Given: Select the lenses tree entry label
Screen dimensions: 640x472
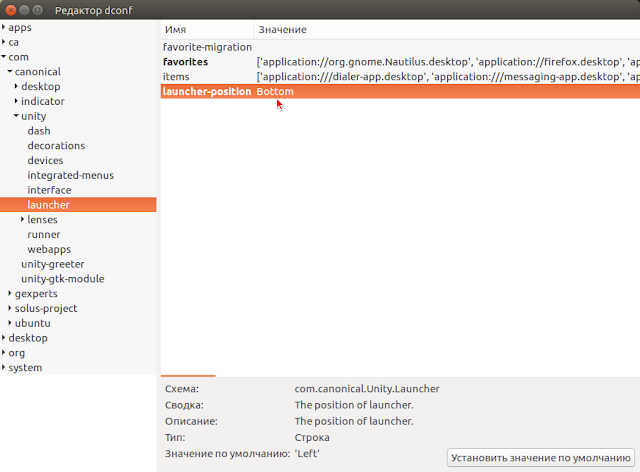Looking at the screenshot, I should point(42,220).
